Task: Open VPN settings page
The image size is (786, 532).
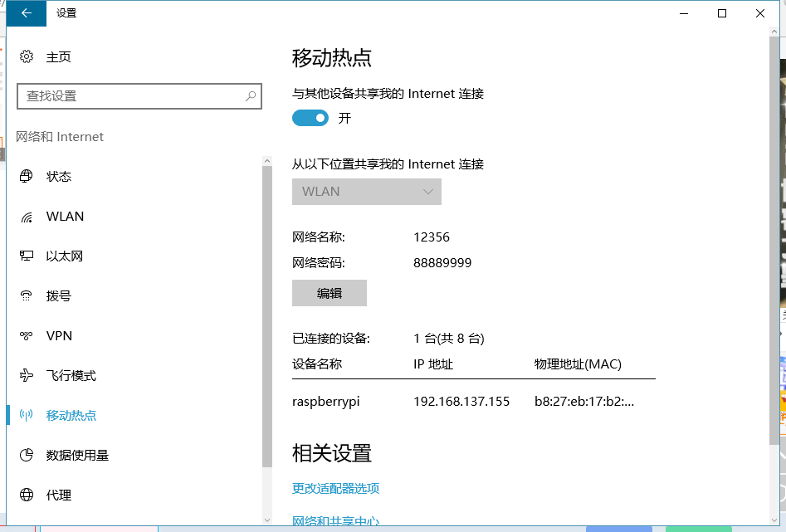Action: click(59, 335)
